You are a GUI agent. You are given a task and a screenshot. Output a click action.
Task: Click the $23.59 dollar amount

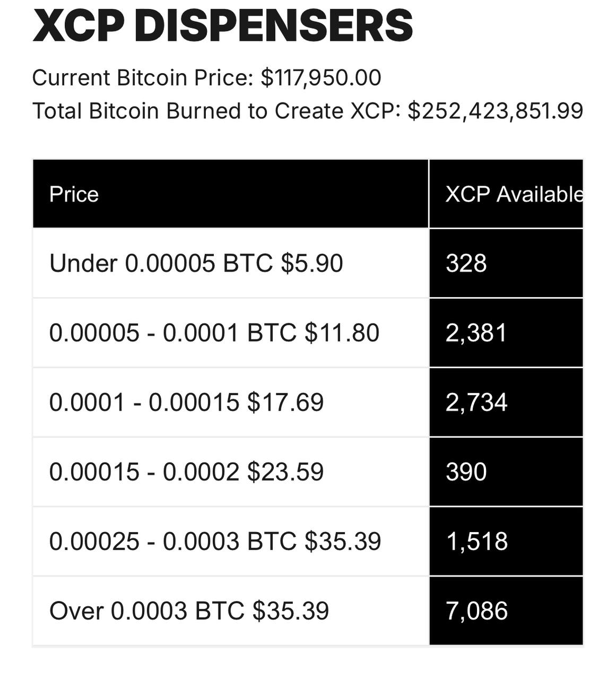(285, 472)
